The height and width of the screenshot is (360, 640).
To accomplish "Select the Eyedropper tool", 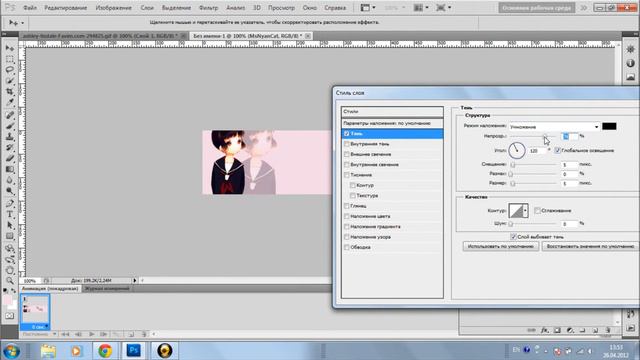I will click(x=10, y=102).
